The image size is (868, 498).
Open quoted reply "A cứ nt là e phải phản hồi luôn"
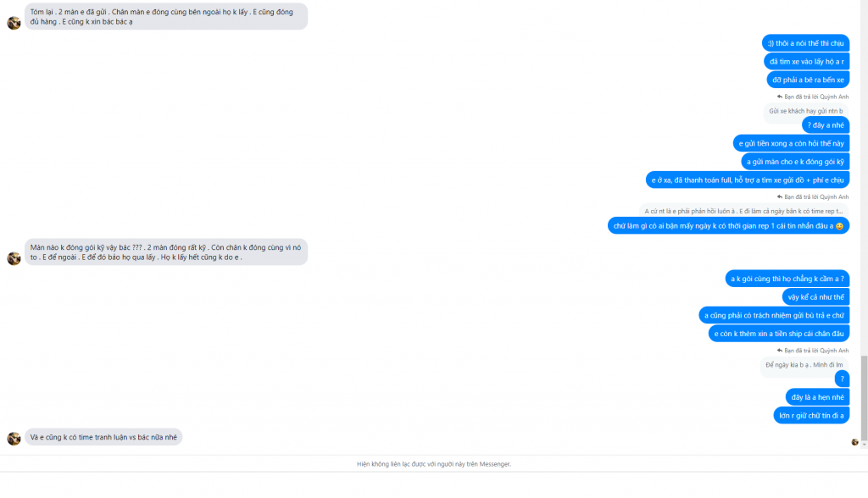[743, 212]
